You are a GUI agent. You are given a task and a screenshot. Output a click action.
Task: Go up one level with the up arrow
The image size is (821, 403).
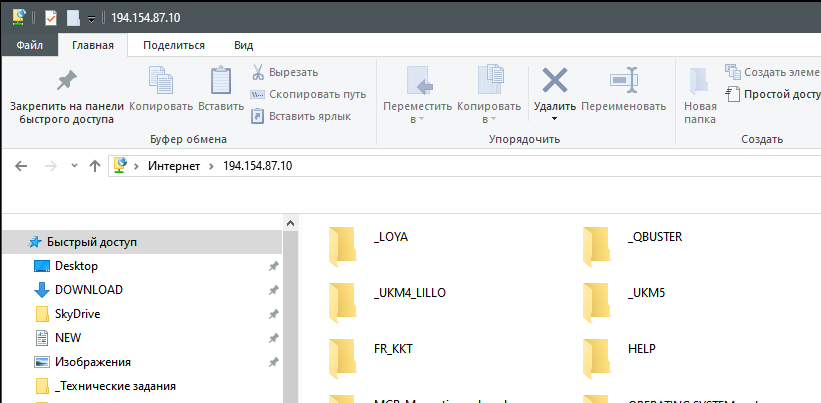(94, 165)
